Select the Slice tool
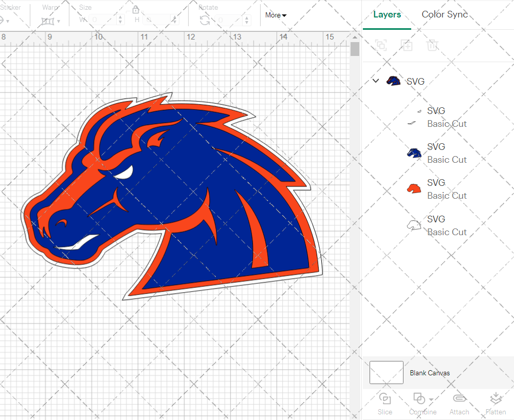This screenshot has width=514, height=420. pyautogui.click(x=385, y=403)
